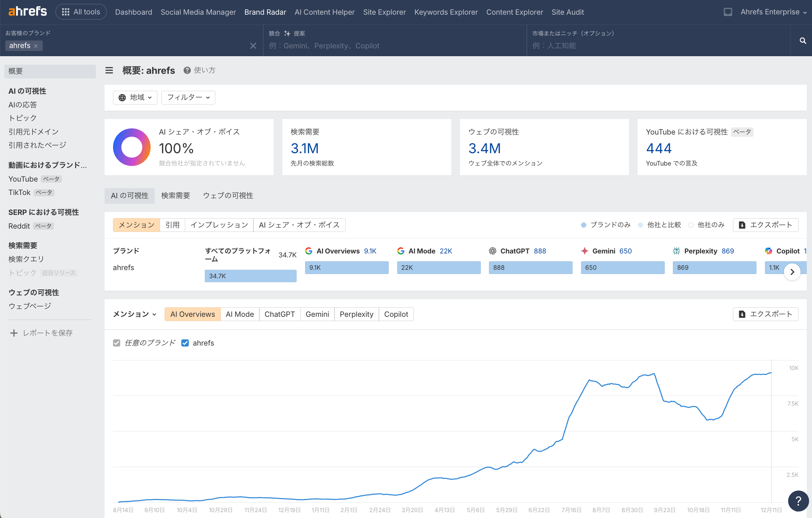
Task: Click the AI share of voice donut chart
Action: click(132, 147)
